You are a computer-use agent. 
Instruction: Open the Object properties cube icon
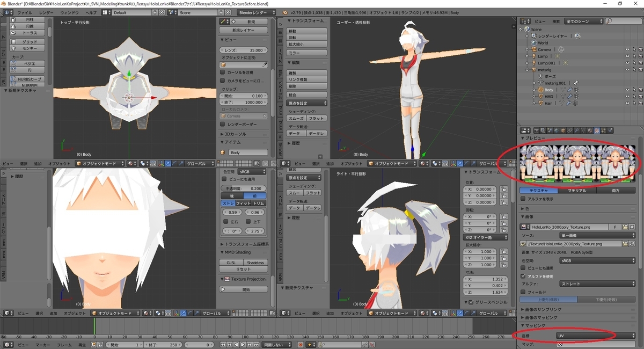(563, 130)
